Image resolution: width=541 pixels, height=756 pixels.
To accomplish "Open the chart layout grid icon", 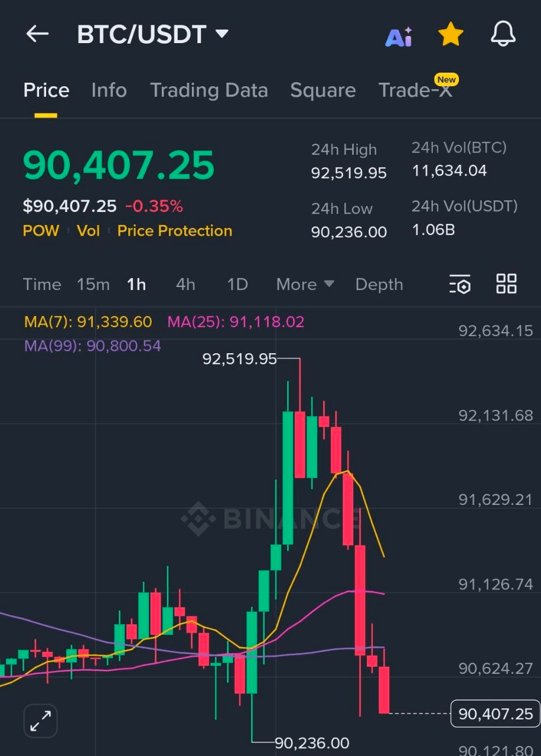I will point(506,284).
